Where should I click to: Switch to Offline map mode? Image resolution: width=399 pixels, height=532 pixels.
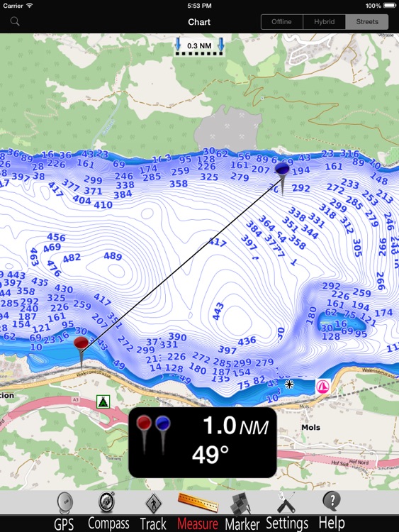point(281,22)
